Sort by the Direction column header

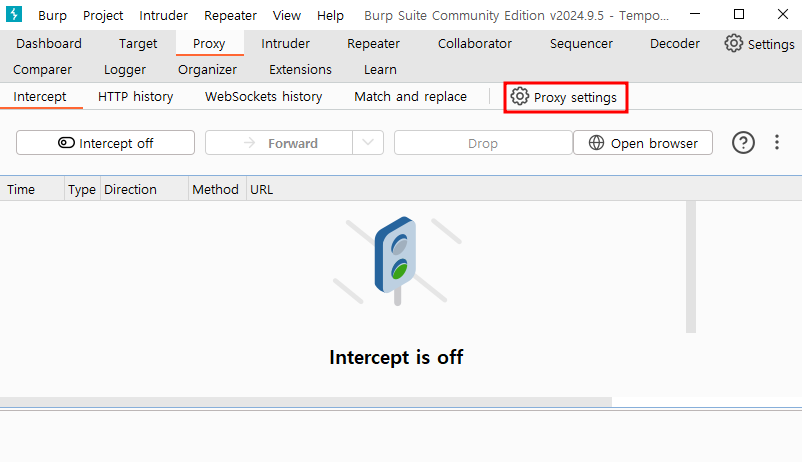click(144, 189)
